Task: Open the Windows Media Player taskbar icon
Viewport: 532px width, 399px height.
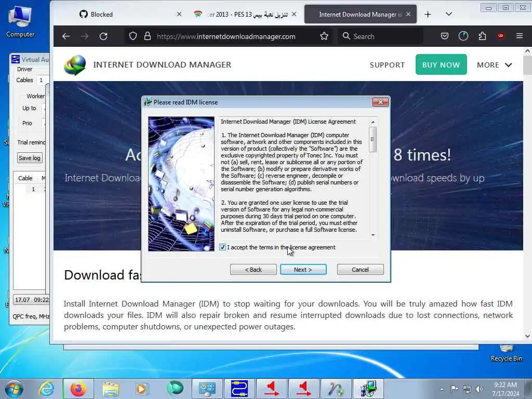Action: [x=142, y=389]
